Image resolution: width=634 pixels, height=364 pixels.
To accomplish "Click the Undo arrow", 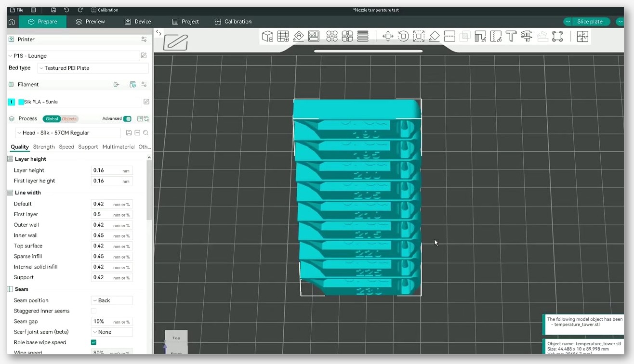I will [66, 10].
